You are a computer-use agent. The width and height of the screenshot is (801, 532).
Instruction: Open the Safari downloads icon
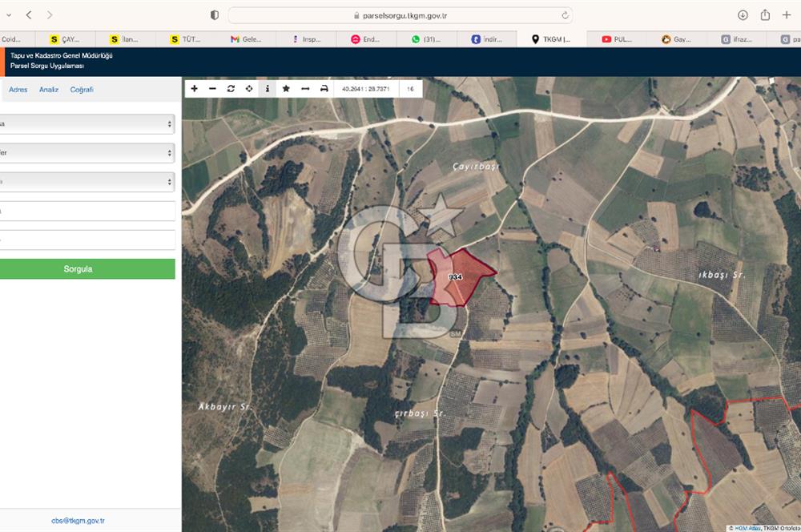tap(743, 15)
